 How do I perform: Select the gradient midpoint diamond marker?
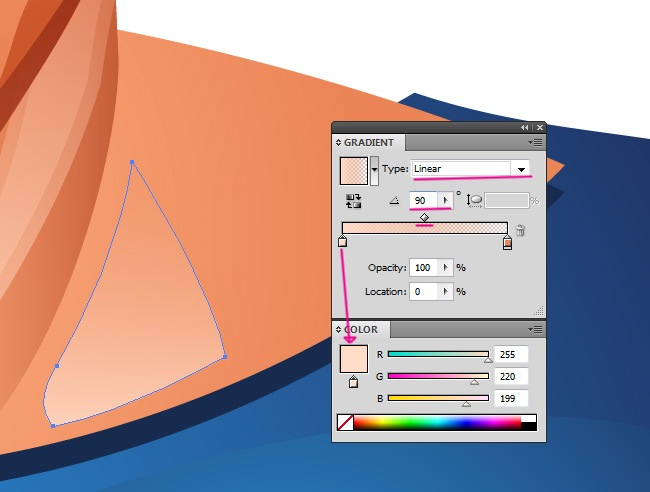pyautogui.click(x=424, y=217)
